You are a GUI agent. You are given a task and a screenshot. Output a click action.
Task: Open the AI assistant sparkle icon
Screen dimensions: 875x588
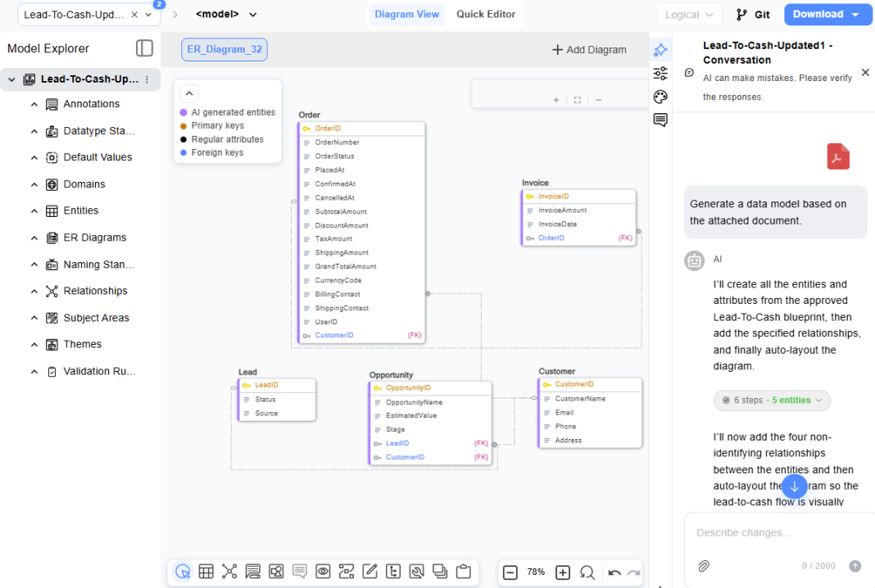click(660, 50)
